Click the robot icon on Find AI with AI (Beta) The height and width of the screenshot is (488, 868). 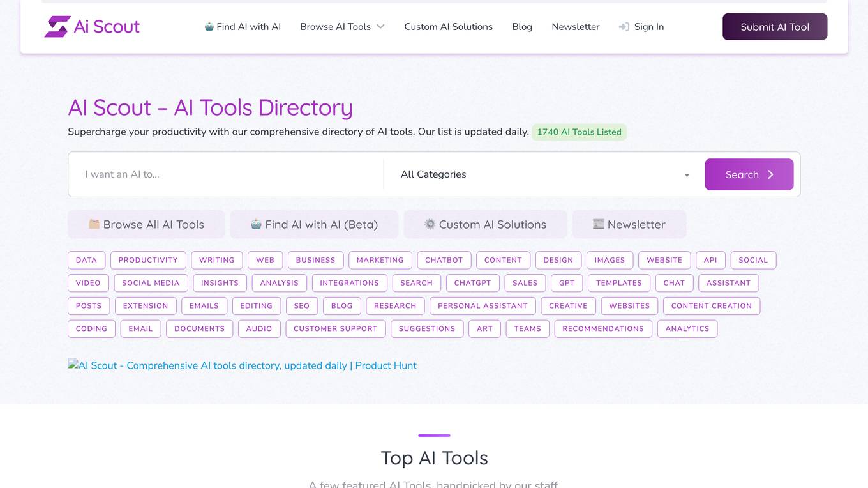pos(256,224)
